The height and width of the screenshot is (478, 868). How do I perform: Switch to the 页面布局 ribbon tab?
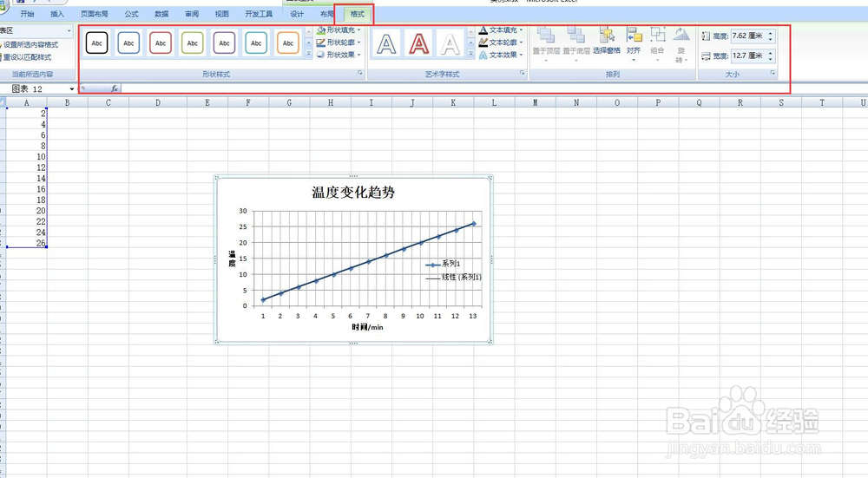pyautogui.click(x=94, y=14)
